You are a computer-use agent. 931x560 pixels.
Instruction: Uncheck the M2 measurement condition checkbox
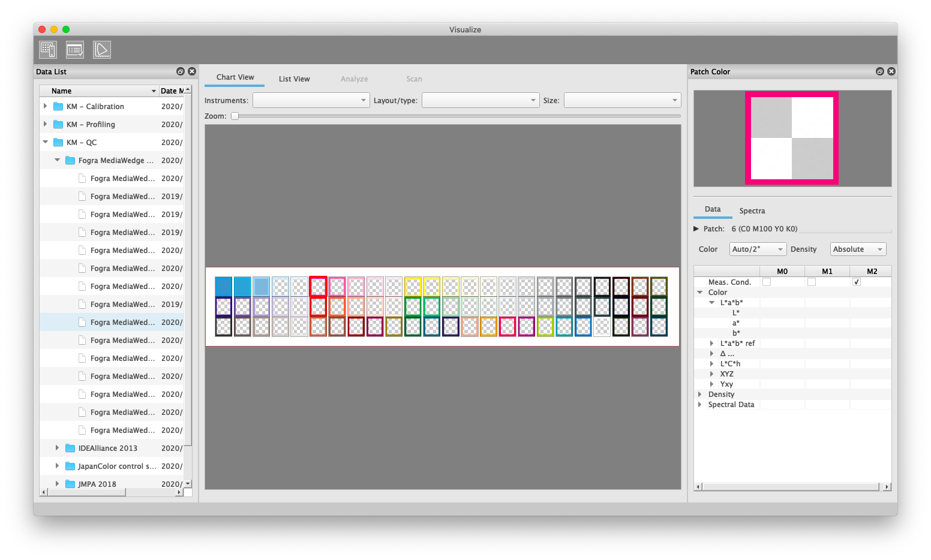(x=857, y=282)
